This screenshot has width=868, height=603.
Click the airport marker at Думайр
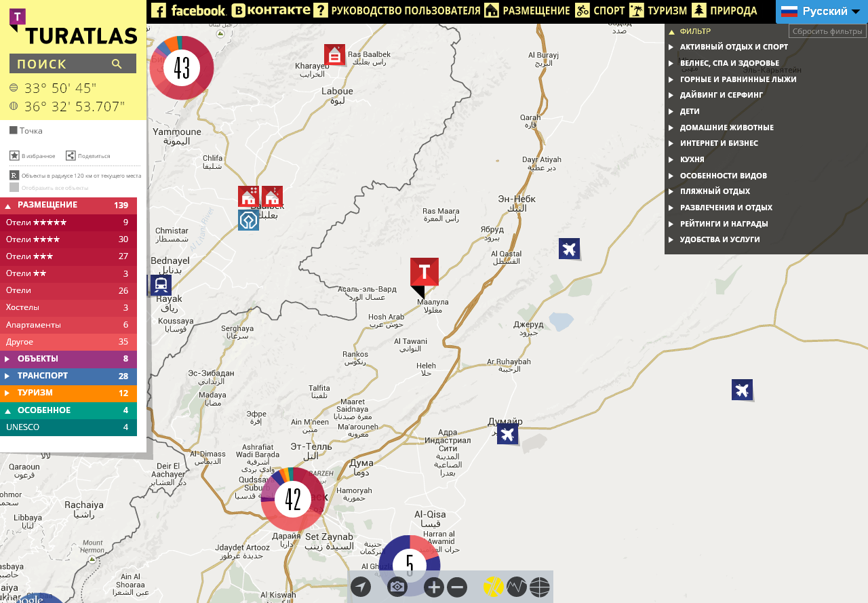pos(507,433)
